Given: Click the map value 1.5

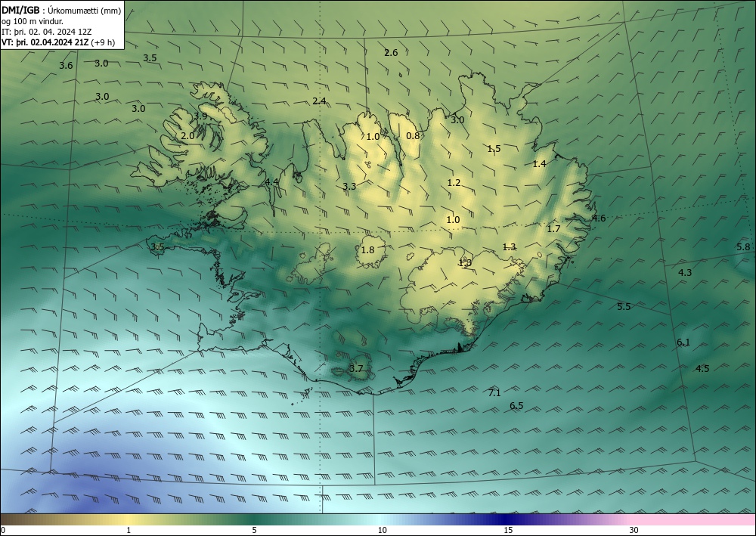Looking at the screenshot, I should [x=494, y=148].
